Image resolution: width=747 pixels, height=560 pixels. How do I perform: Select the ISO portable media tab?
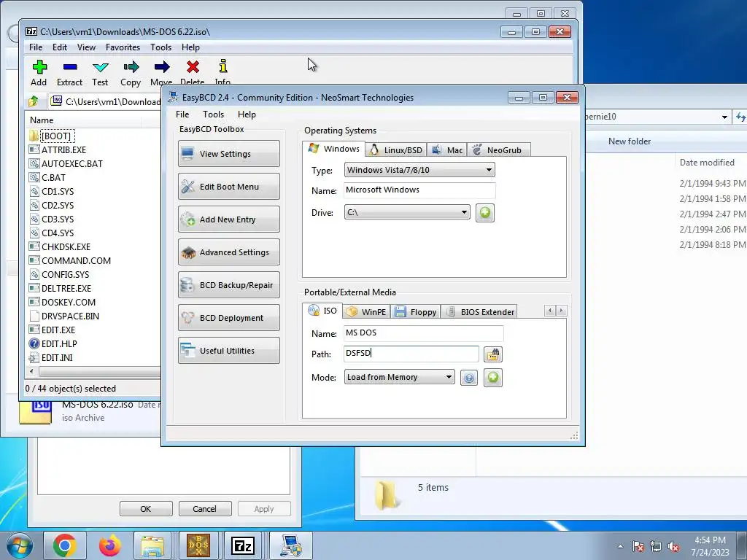pos(322,311)
